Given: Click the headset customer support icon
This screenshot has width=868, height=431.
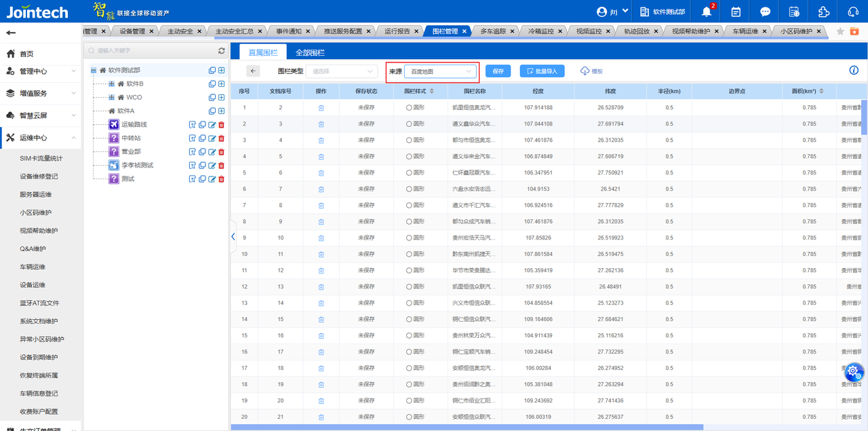Looking at the screenshot, I should click(x=853, y=12).
